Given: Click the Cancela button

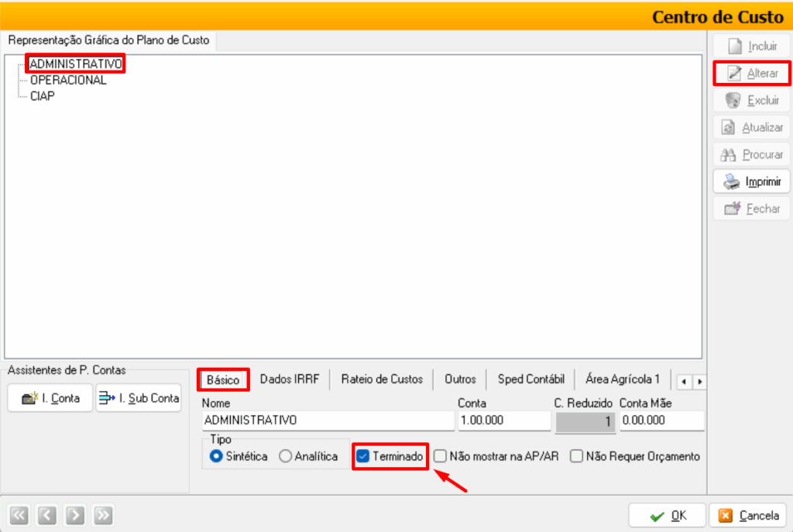Looking at the screenshot, I should click(748, 515).
